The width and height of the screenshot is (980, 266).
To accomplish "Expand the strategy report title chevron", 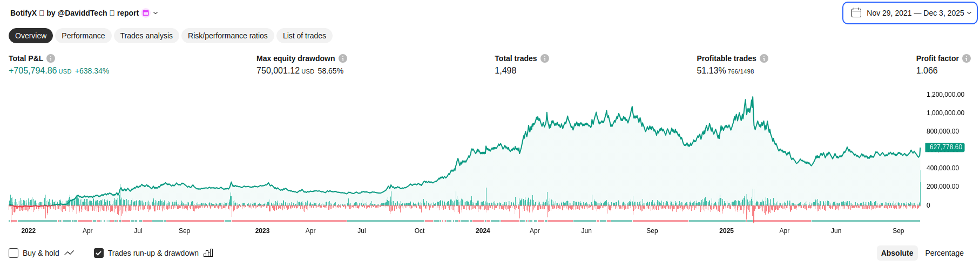I will 156,13.
